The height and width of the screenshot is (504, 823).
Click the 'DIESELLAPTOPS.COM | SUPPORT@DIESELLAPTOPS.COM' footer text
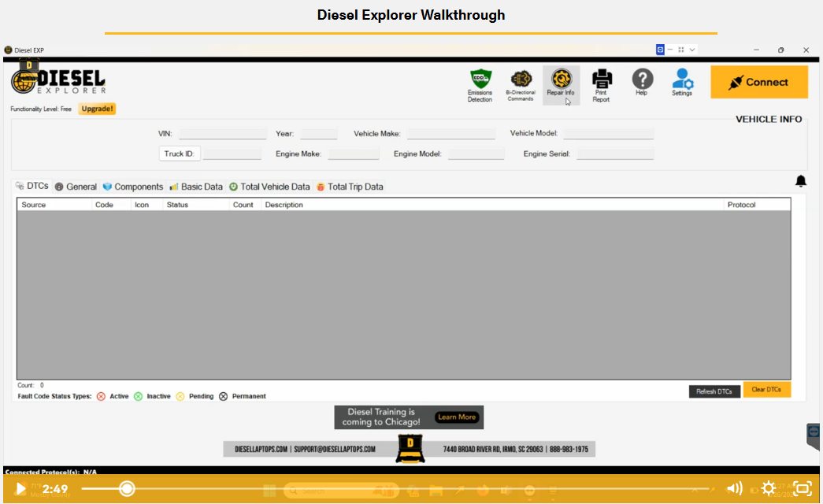(x=305, y=450)
